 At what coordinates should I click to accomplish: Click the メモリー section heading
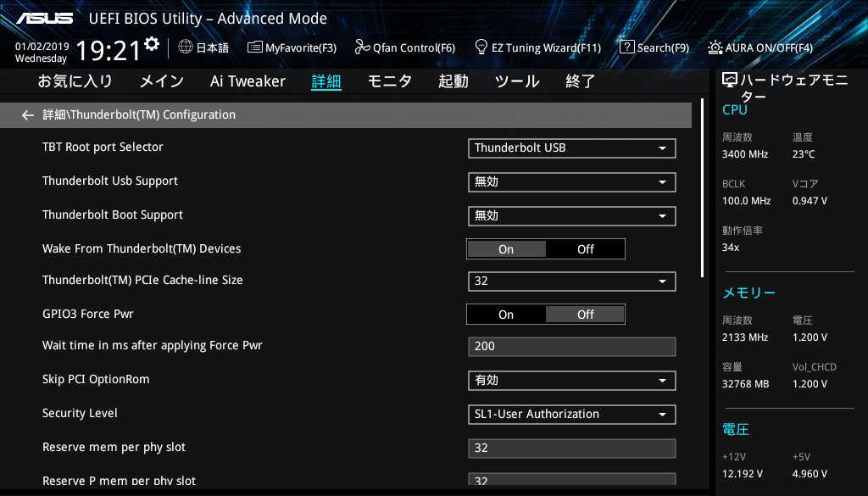749,293
